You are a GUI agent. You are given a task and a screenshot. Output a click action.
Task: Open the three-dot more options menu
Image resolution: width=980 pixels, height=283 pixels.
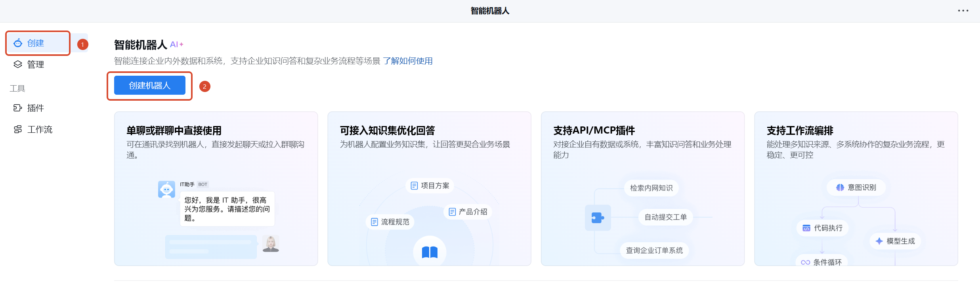tap(963, 11)
